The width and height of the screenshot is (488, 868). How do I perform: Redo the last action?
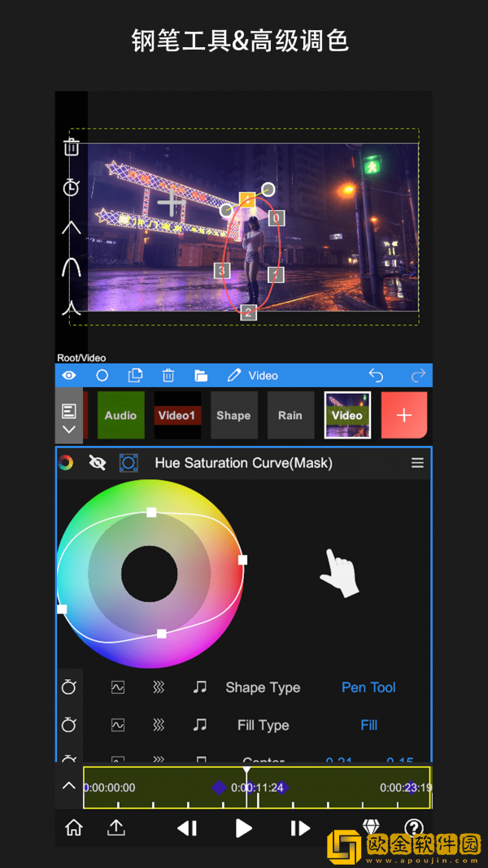(x=419, y=375)
